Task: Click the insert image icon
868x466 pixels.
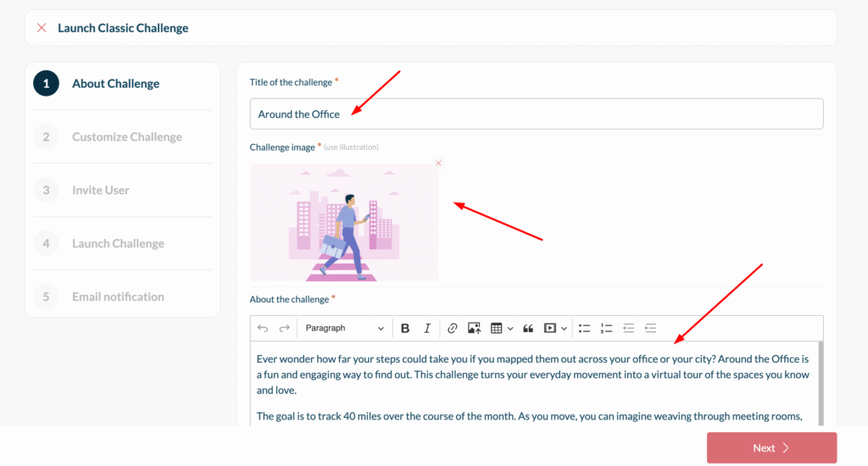Action: (474, 328)
